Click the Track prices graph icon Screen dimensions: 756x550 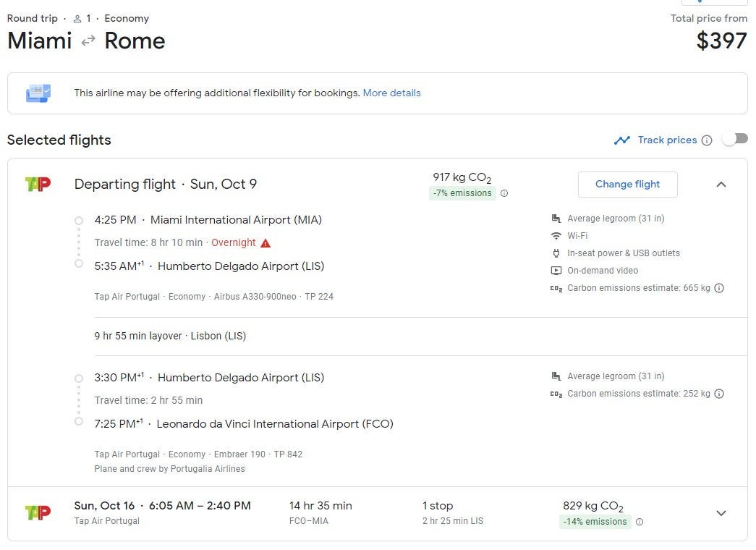pos(621,140)
